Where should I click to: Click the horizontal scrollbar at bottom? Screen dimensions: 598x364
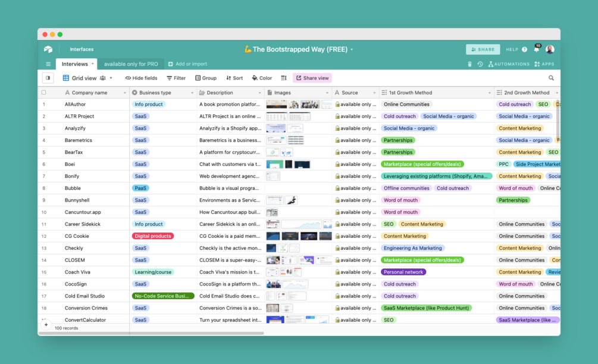[151, 333]
